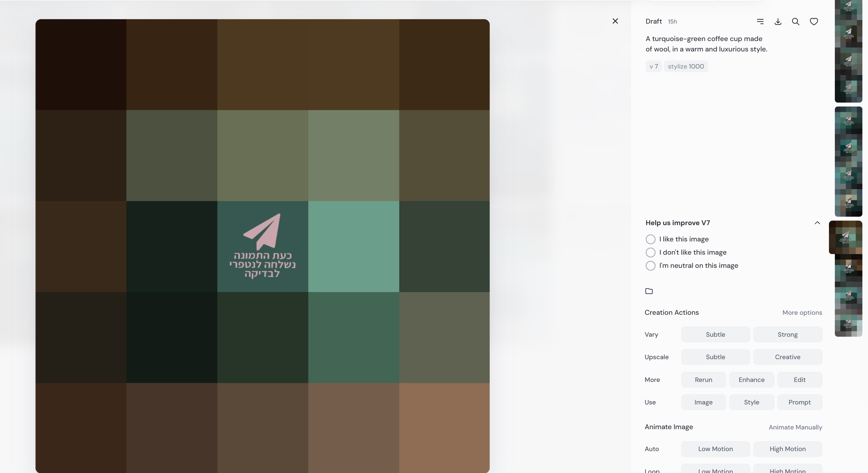The image size is (868, 473).
Task: Like the image with heart icon
Action: 814,22
